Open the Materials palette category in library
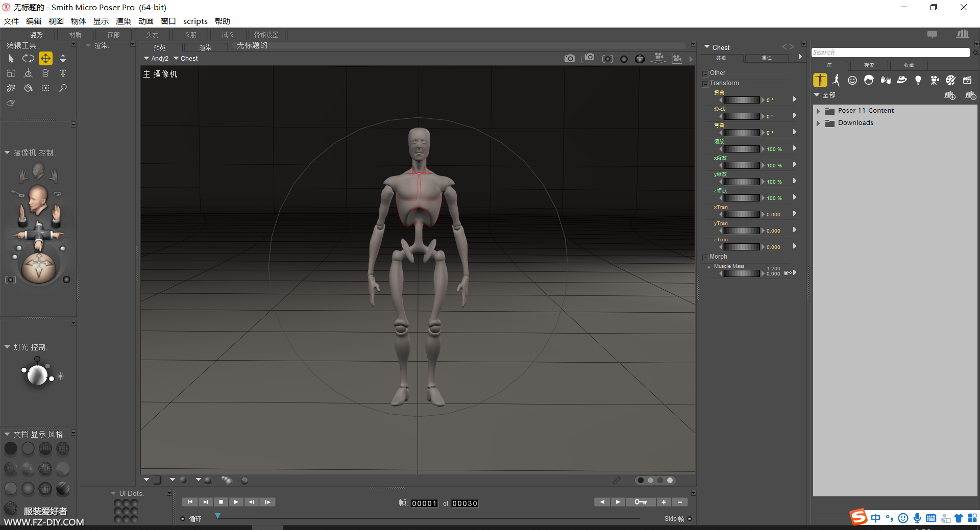 tap(950, 80)
